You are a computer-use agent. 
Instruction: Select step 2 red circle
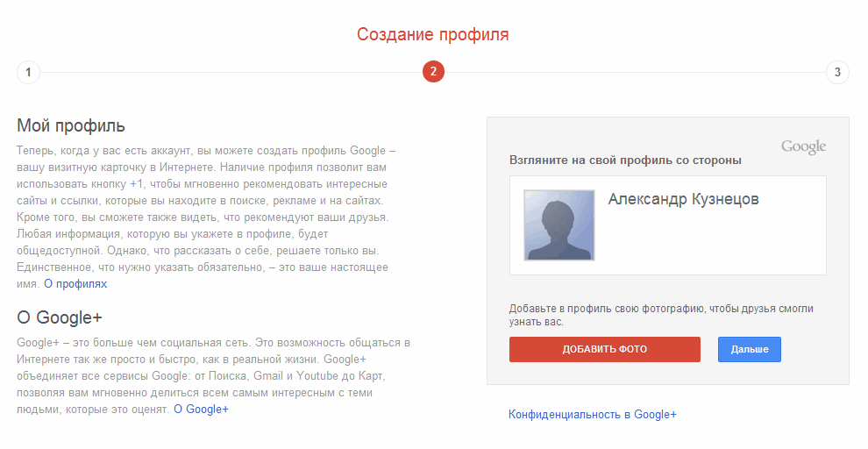point(433,71)
